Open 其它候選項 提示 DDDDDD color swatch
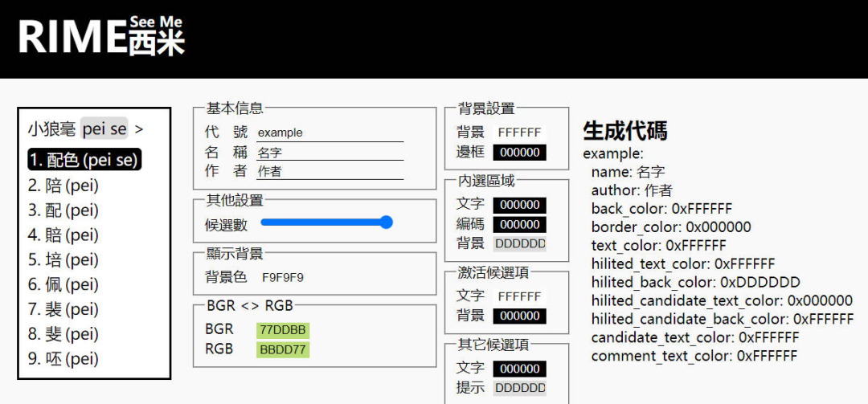Image resolution: width=868 pixels, height=404 pixels. coord(519,388)
